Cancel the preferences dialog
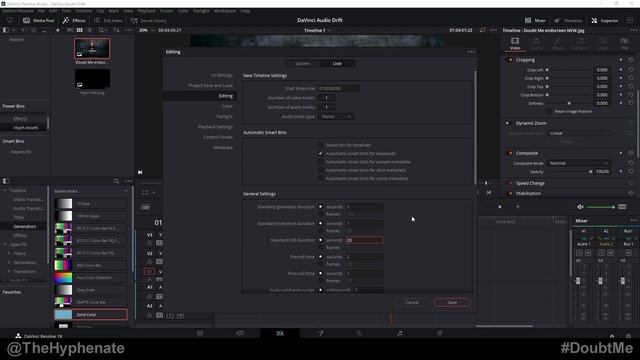 click(x=412, y=302)
